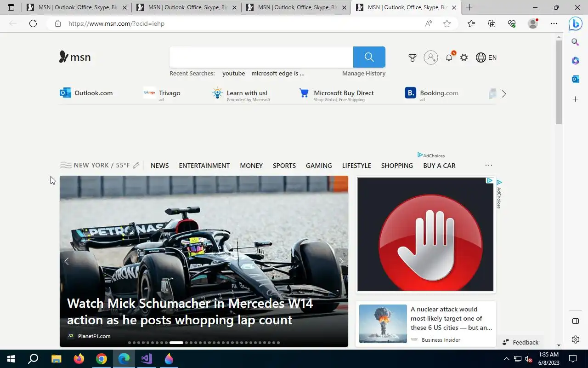
Task: Click the Outlook.com shortcut
Action: (86, 93)
